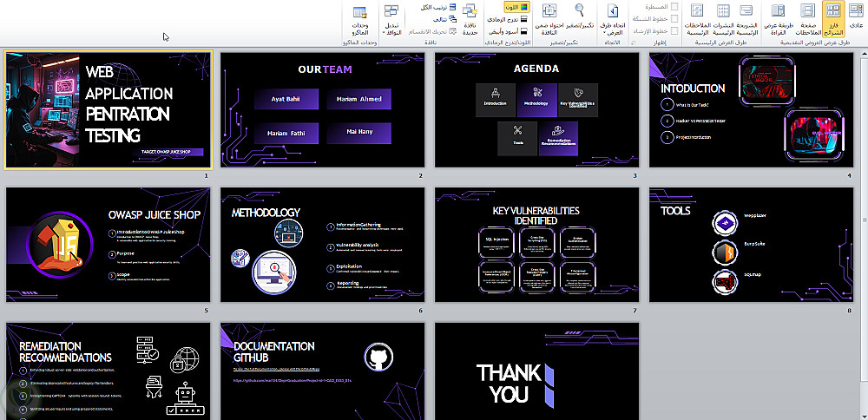Screen dimensions: 868x420
Task: Open a New Window (نافذة جديدة)
Action: [x=470, y=19]
